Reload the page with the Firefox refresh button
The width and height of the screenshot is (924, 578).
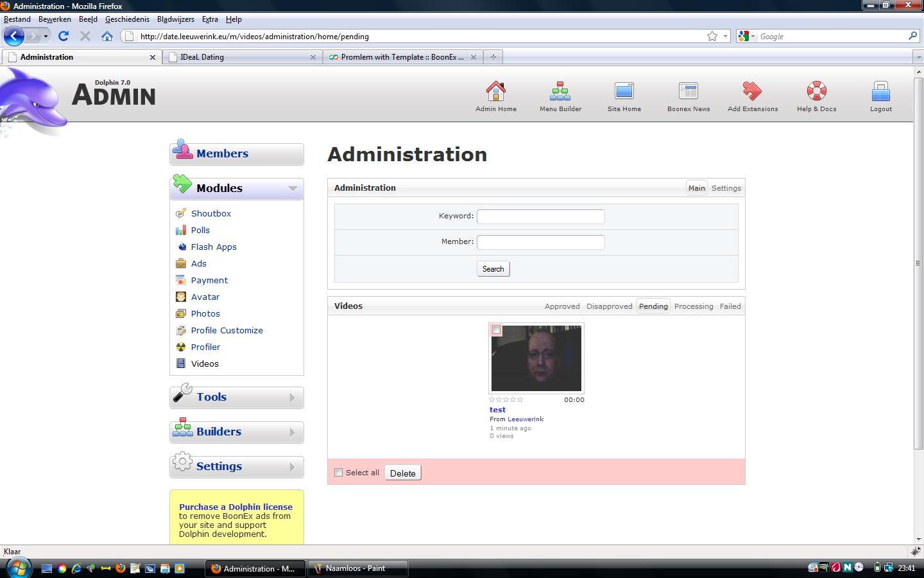64,37
